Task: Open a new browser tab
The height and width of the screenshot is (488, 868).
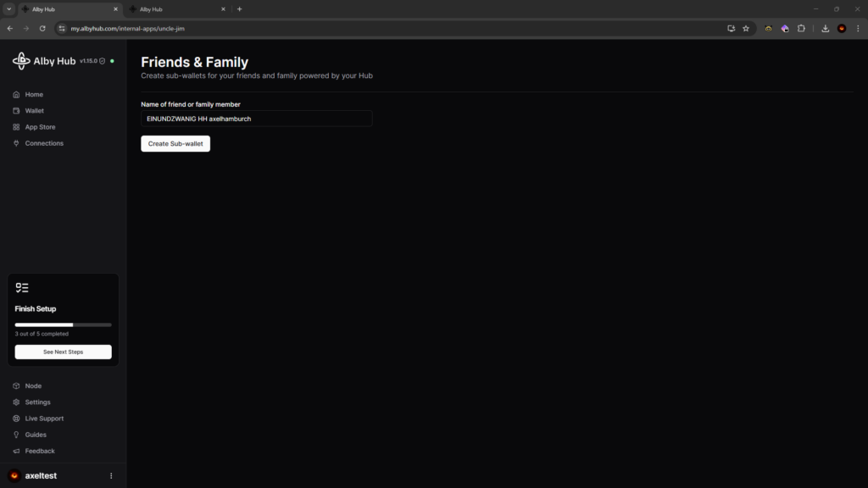Action: (x=239, y=9)
